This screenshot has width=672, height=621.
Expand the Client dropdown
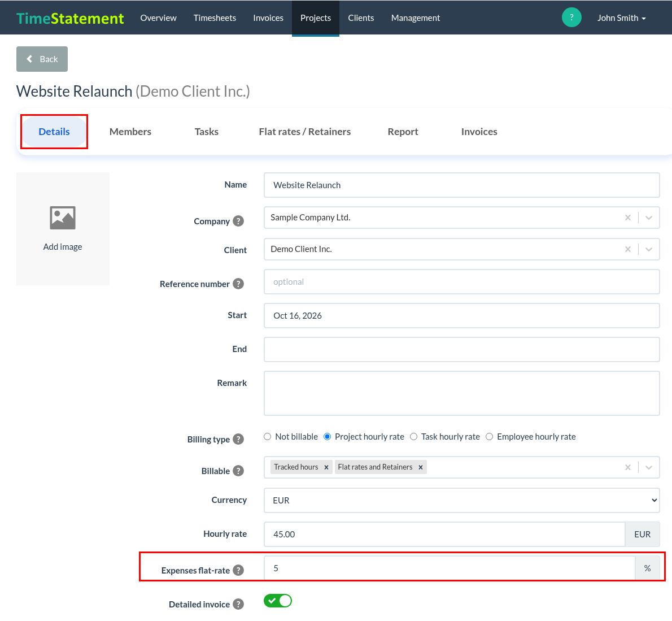pos(649,249)
